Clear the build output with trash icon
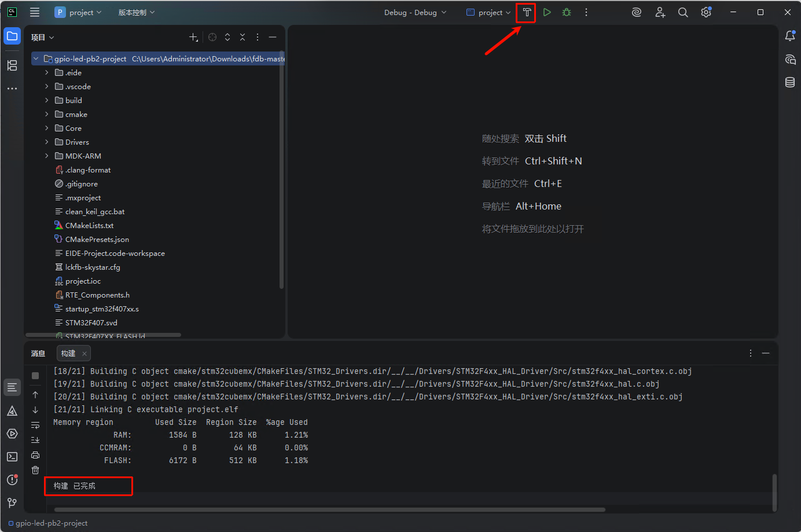Viewport: 801px width, 532px height. [x=35, y=470]
